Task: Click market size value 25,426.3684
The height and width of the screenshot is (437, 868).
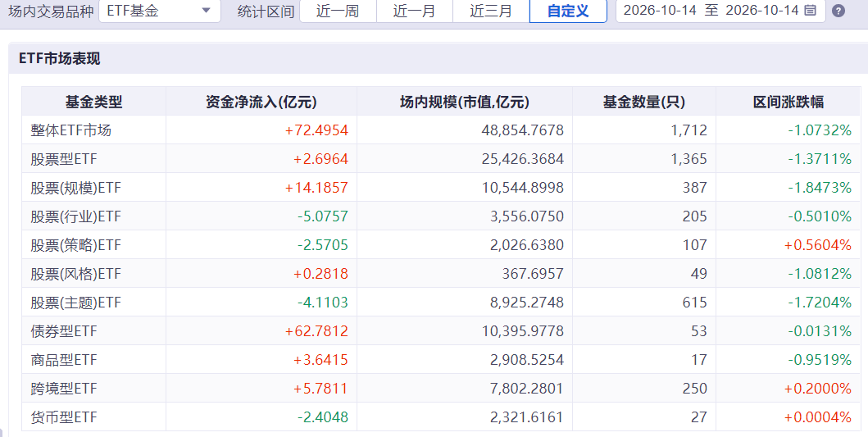Action: coord(523,159)
